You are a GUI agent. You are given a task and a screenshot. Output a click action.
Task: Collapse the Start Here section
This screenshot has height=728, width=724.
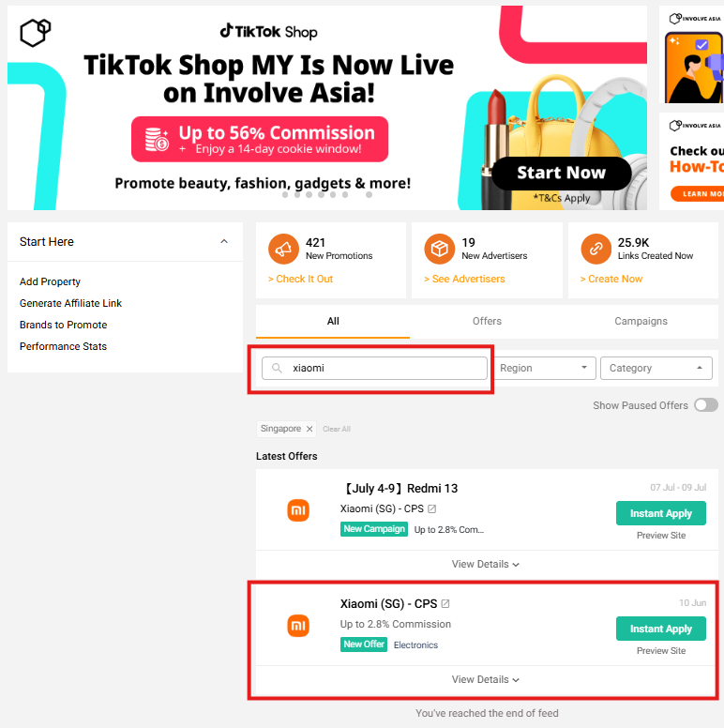pyautogui.click(x=224, y=241)
